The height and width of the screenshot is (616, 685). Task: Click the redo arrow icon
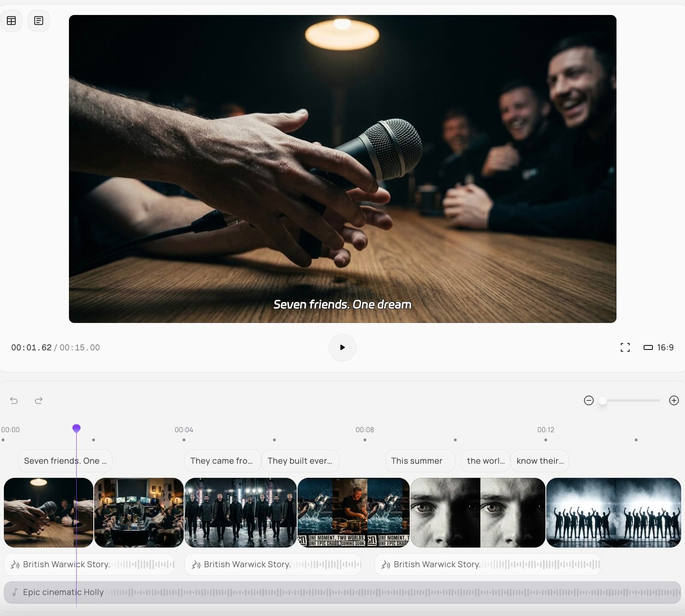tap(39, 400)
